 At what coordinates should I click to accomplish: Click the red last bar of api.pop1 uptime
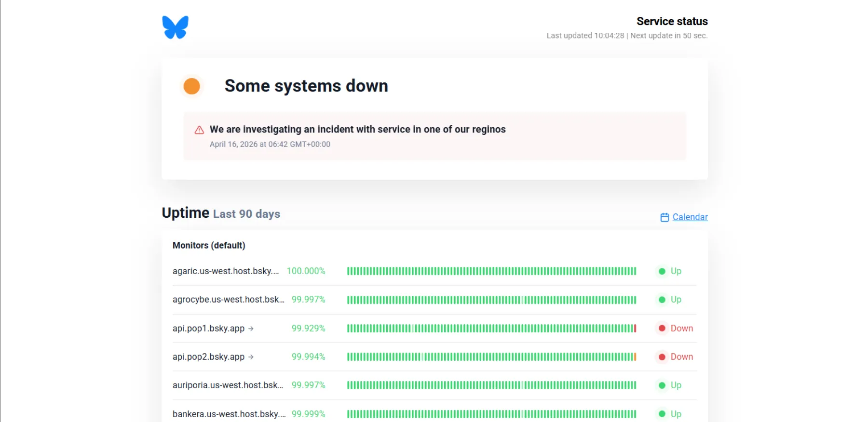point(635,329)
